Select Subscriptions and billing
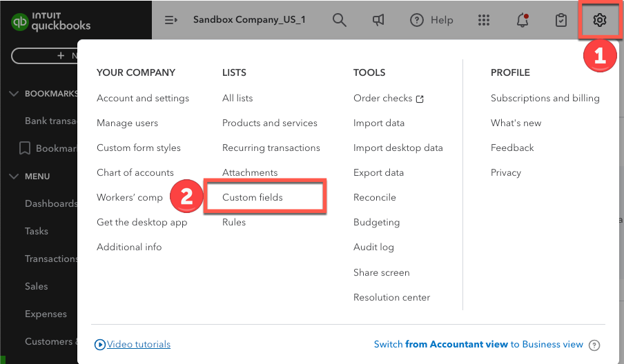 545,98
